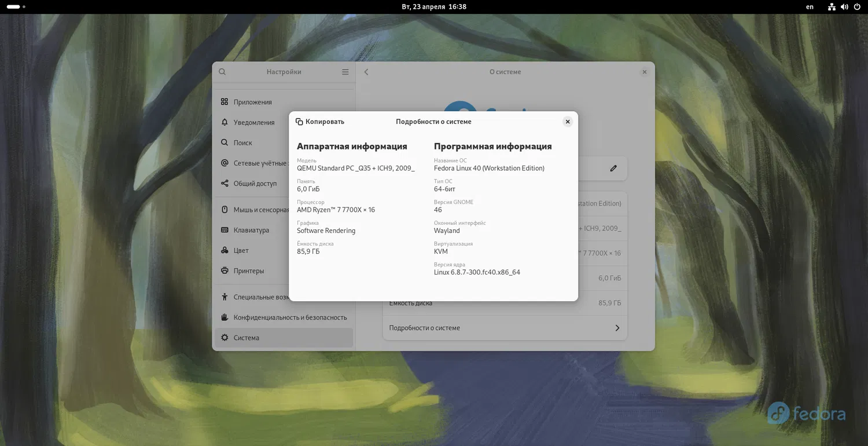Click the GNOME version value 46

438,210
